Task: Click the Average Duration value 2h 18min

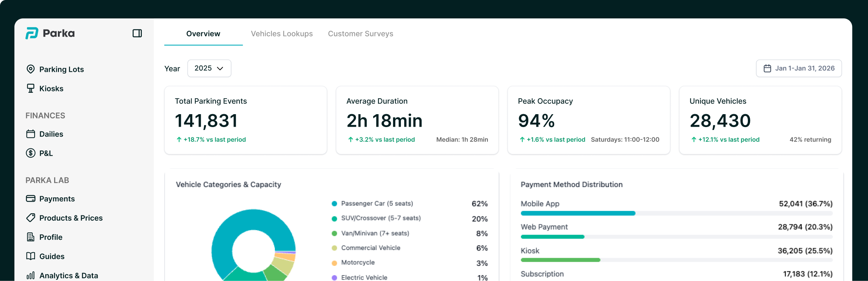Action: tap(384, 121)
